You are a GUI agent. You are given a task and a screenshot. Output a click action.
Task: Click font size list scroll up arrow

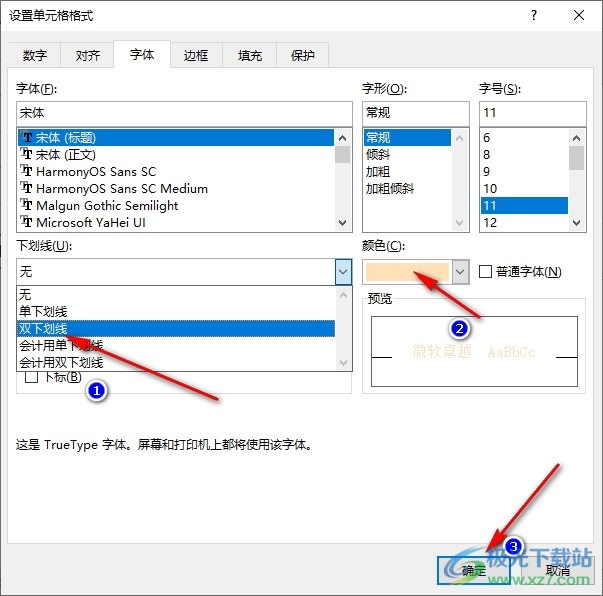pos(576,138)
